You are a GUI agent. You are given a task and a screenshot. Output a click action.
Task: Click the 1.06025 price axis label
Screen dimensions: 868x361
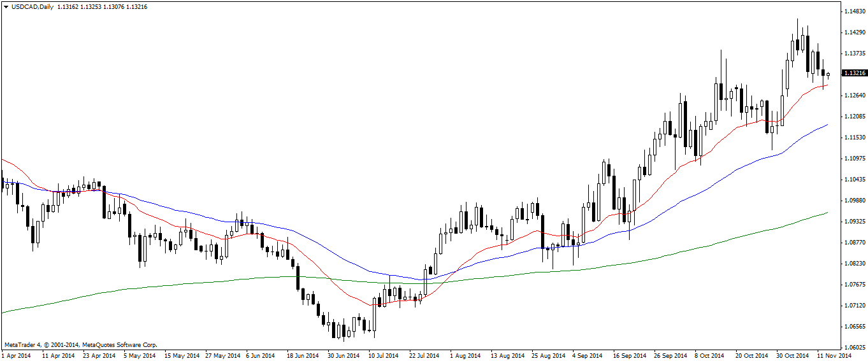[x=854, y=348]
